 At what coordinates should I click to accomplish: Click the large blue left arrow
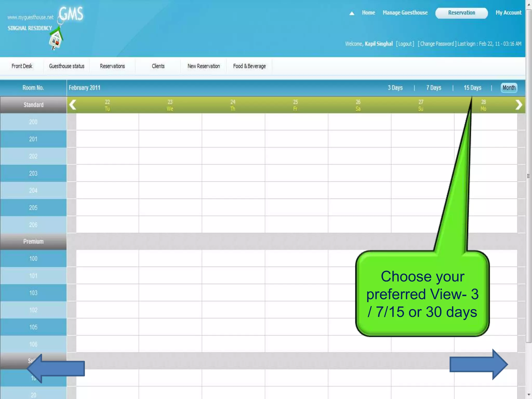56,368
